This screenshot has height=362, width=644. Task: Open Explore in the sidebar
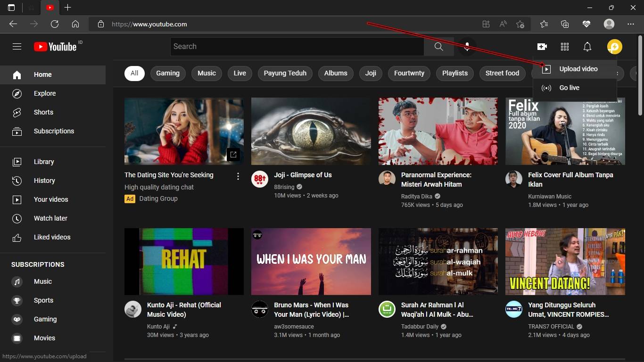(x=53, y=93)
